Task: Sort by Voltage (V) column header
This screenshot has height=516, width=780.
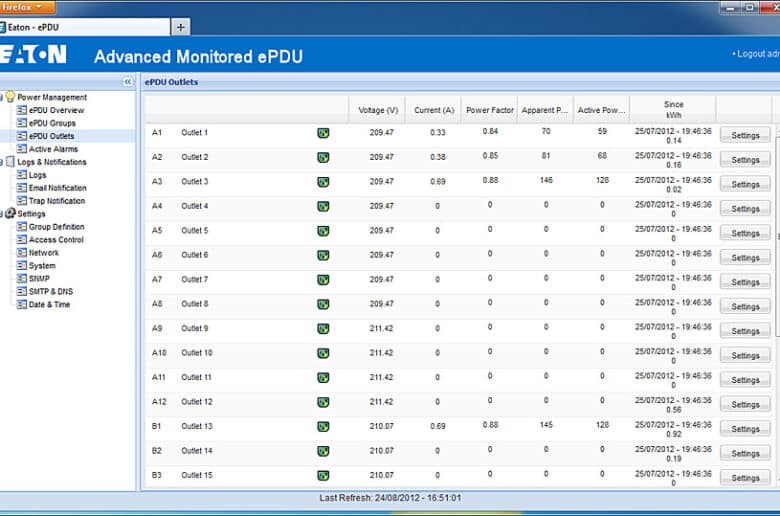Action: [x=378, y=110]
